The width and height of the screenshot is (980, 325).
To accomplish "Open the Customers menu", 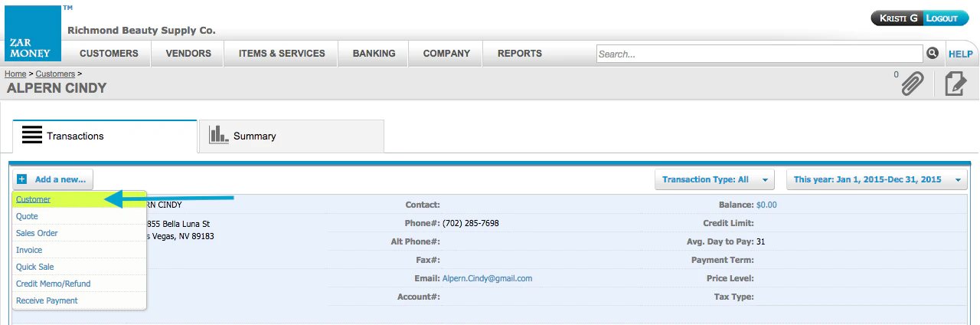I will pyautogui.click(x=109, y=54).
